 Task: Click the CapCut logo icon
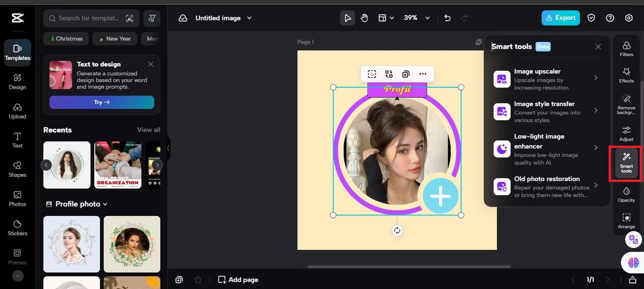tap(17, 18)
